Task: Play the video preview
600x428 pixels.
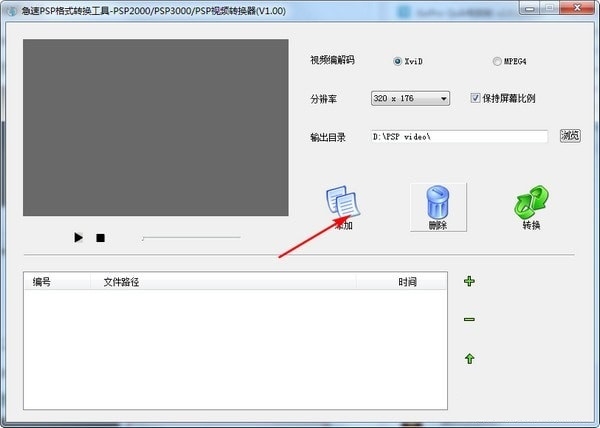Action: click(x=78, y=238)
